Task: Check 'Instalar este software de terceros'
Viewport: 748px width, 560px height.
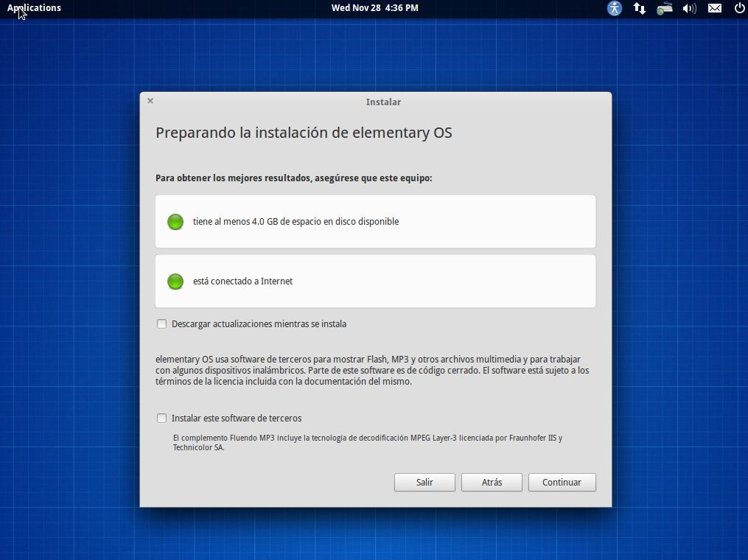Action: [162, 418]
